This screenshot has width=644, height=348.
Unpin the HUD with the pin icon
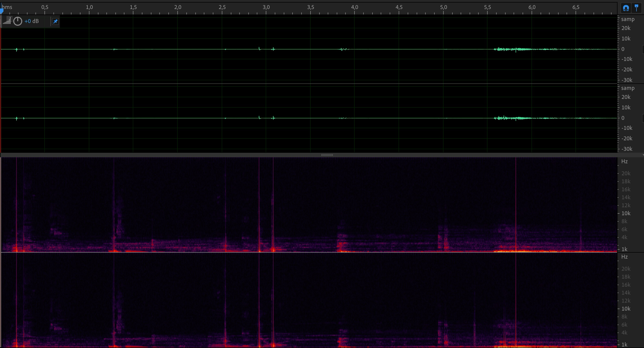click(55, 21)
